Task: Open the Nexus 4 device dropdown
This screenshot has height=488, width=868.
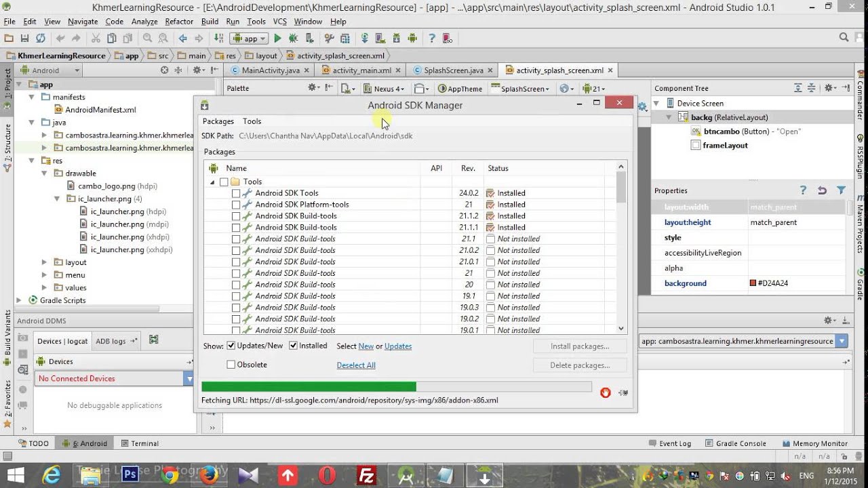Action: click(383, 88)
